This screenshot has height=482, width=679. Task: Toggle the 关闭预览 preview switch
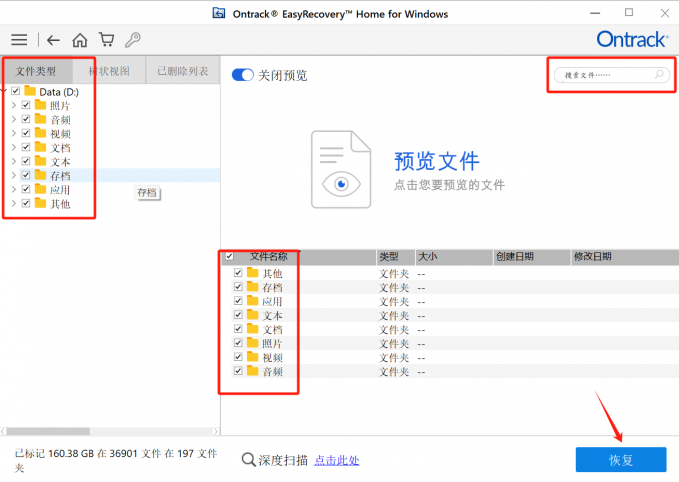(242, 75)
